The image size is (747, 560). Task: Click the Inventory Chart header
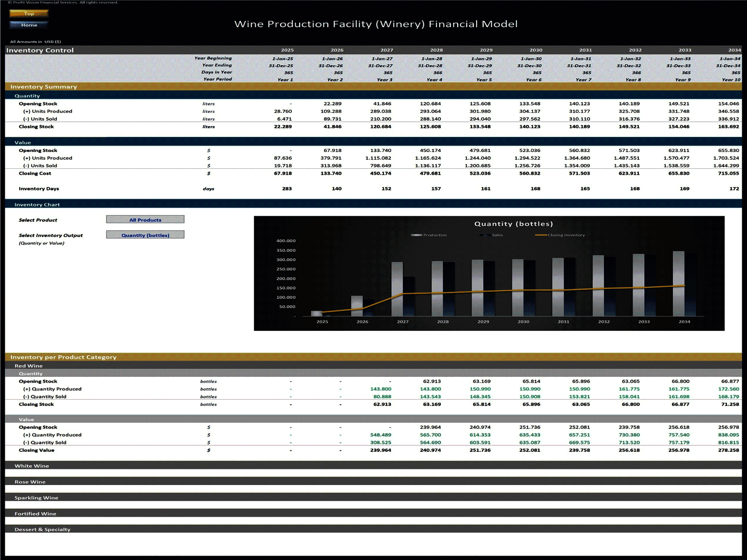[373, 205]
